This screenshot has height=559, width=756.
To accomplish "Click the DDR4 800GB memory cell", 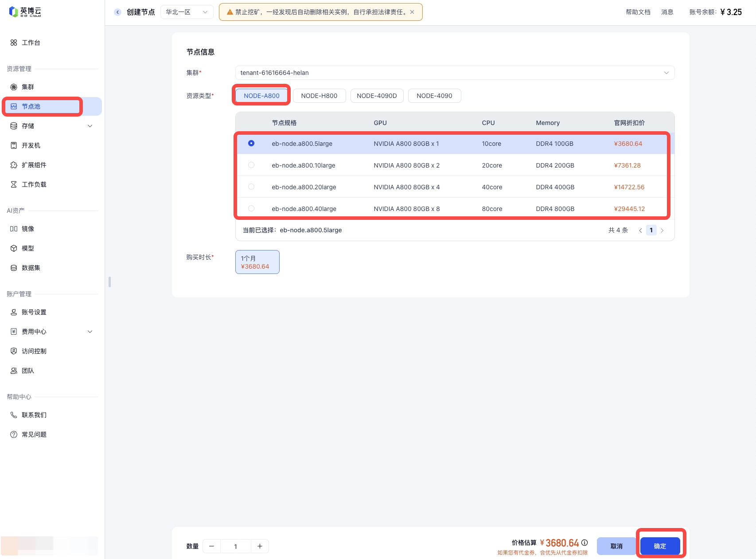I will (x=555, y=209).
